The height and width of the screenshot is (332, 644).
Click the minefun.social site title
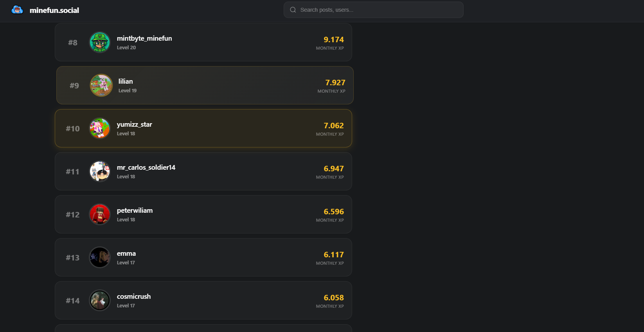click(54, 11)
